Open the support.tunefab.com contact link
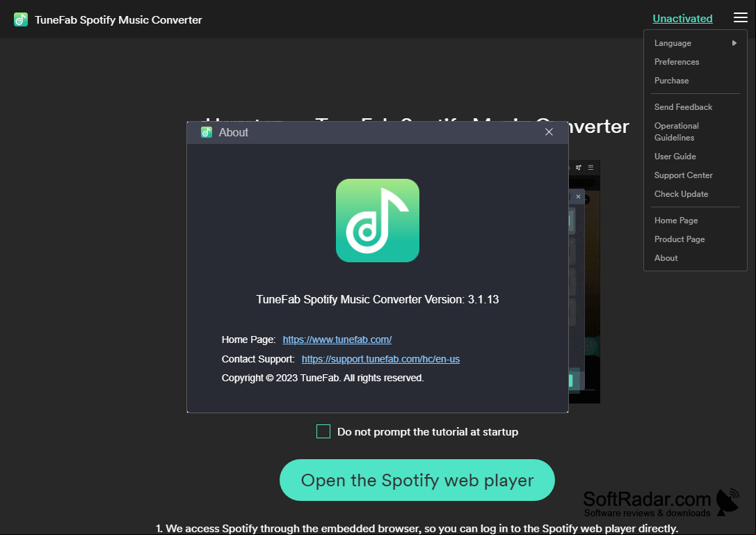 pos(380,359)
